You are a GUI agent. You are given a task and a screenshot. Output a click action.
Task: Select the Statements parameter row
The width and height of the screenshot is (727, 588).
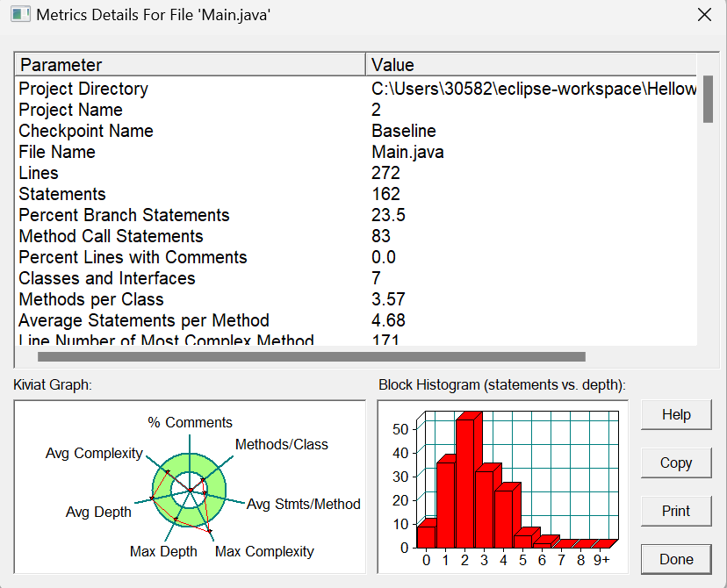[356, 194]
